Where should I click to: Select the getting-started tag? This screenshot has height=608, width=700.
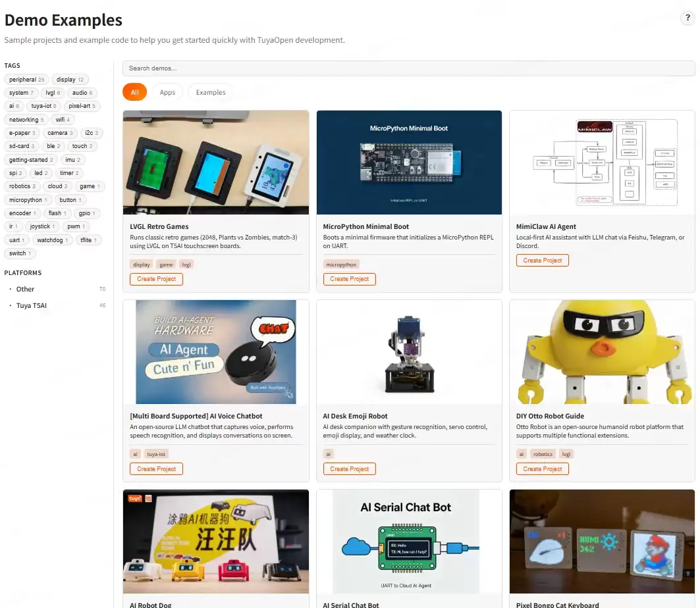coord(31,160)
